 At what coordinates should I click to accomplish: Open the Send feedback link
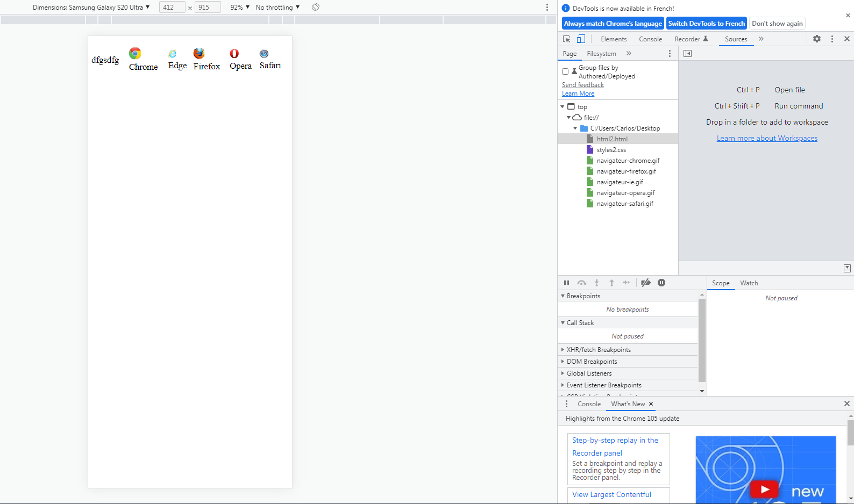[x=583, y=85]
